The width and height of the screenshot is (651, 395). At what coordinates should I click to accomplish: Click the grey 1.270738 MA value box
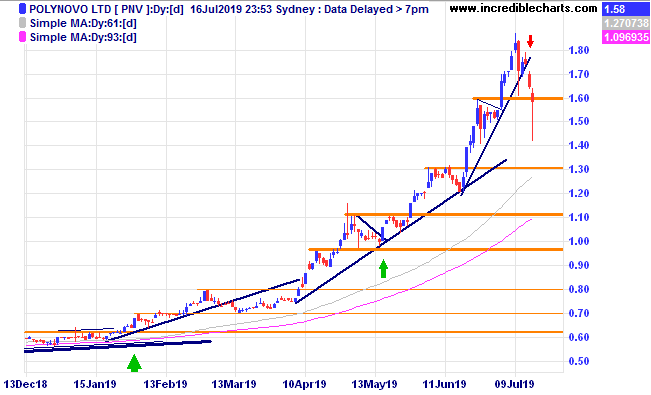pos(626,23)
